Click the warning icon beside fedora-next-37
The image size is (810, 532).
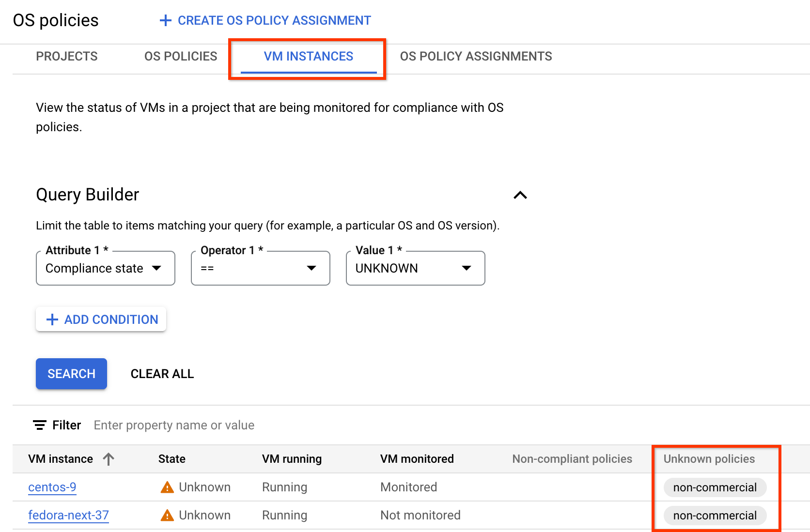167,515
